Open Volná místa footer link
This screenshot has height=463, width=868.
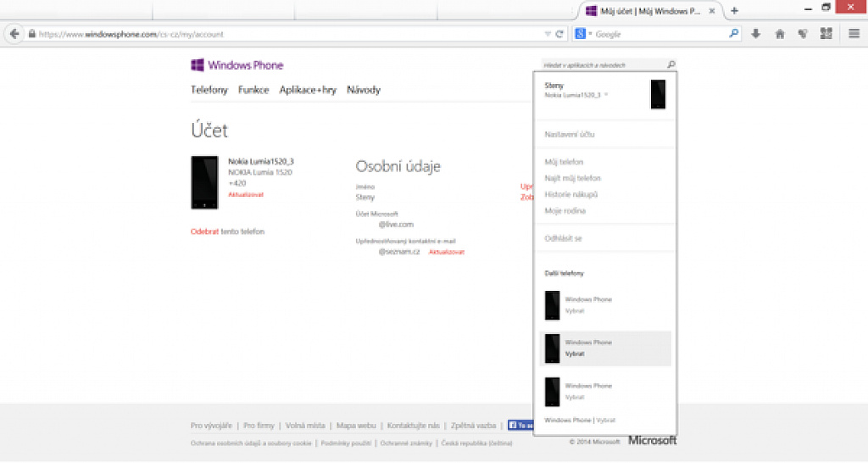pos(305,426)
